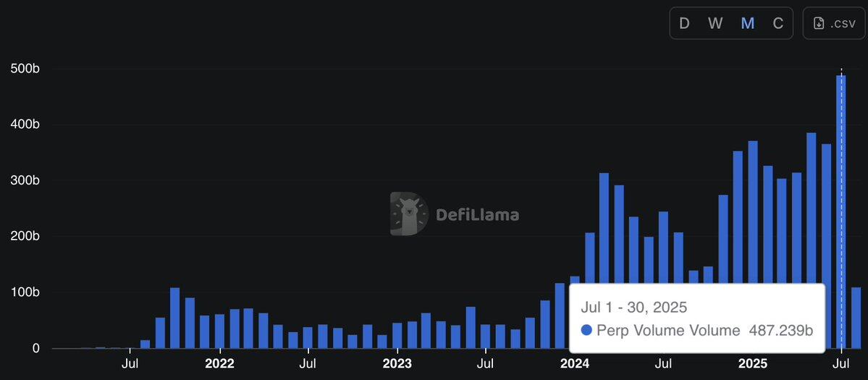Viewport: 868px width, 380px height.
Task: Click the tallest July 2025 bar
Action: (x=841, y=212)
